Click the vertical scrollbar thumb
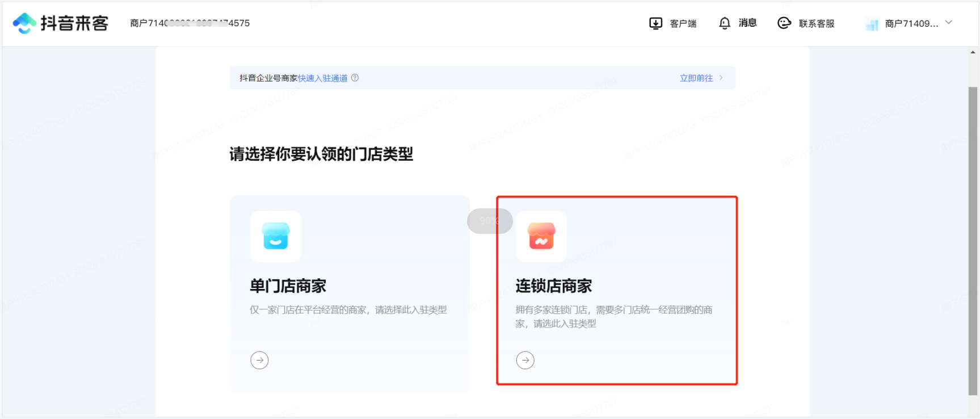 click(x=973, y=241)
